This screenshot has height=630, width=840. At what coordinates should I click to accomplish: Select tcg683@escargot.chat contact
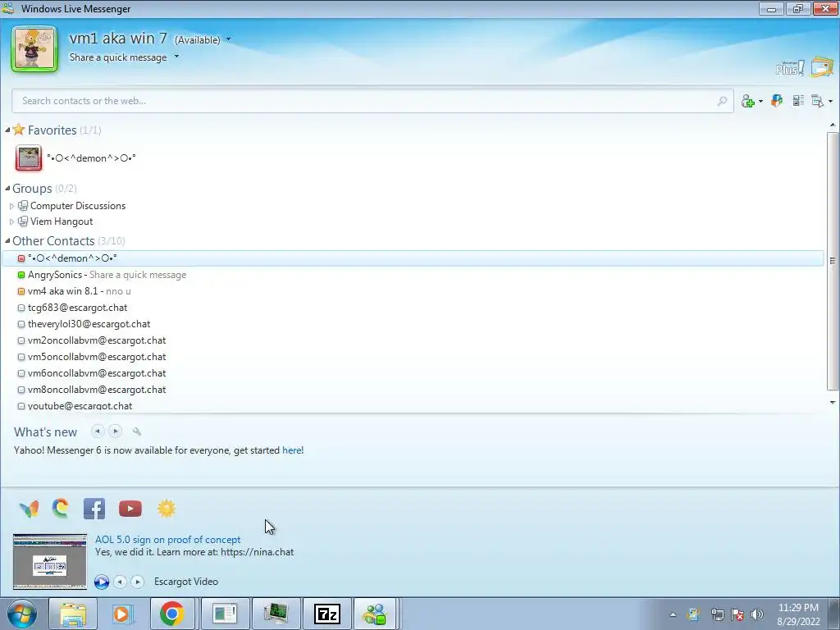click(x=78, y=308)
